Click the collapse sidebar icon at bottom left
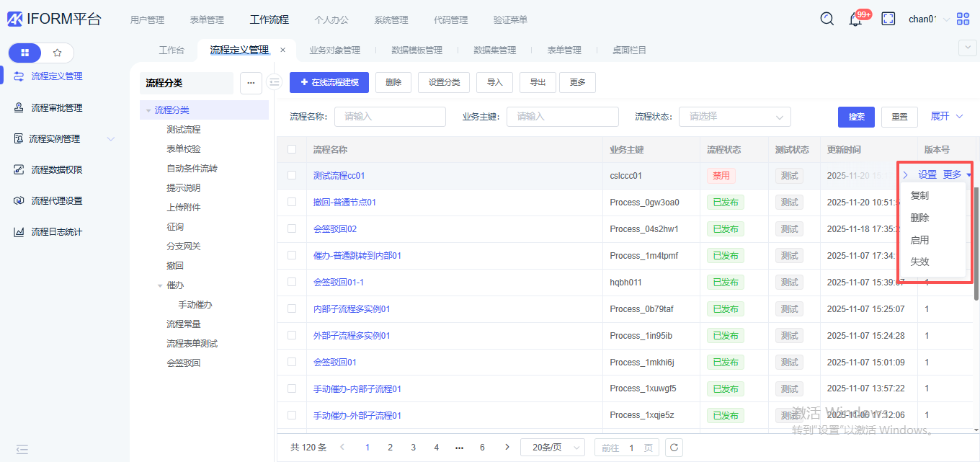980x462 pixels. [x=22, y=450]
